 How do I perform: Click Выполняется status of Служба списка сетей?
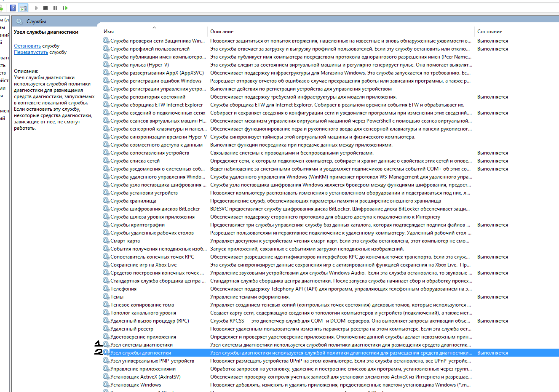click(492, 161)
